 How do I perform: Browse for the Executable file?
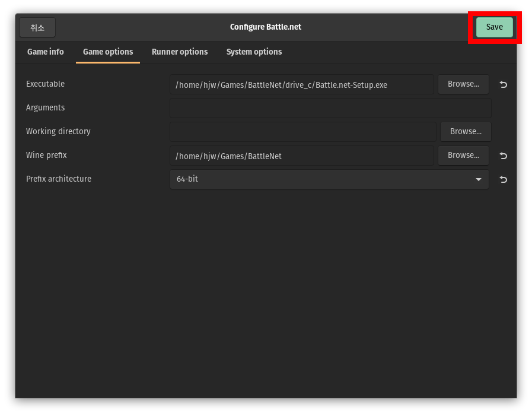pyautogui.click(x=463, y=84)
